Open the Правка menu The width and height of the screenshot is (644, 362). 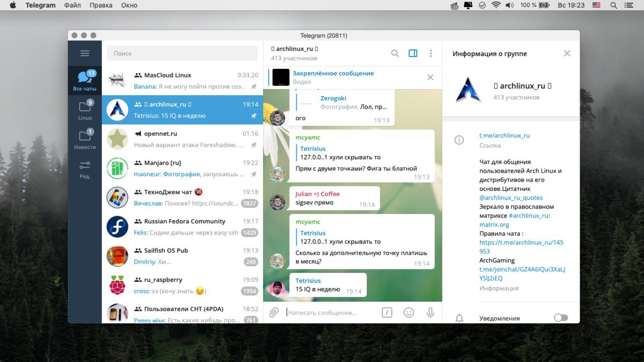tap(101, 5)
